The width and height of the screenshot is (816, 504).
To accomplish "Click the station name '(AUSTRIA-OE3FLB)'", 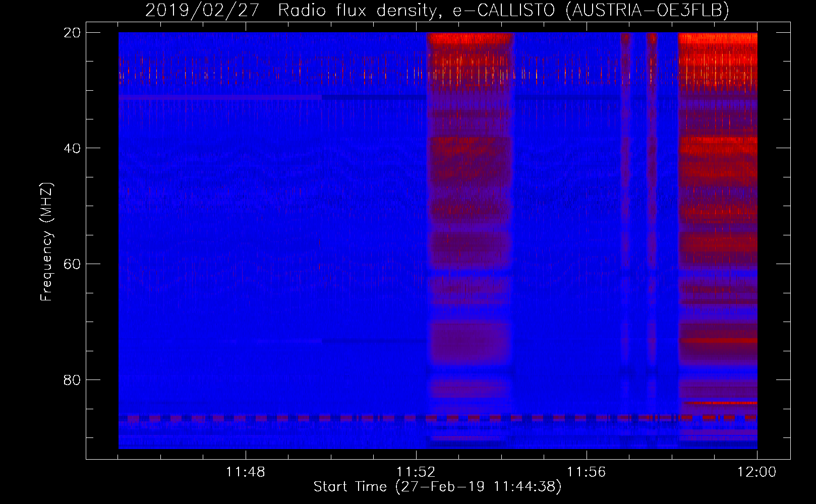I will coord(647,11).
